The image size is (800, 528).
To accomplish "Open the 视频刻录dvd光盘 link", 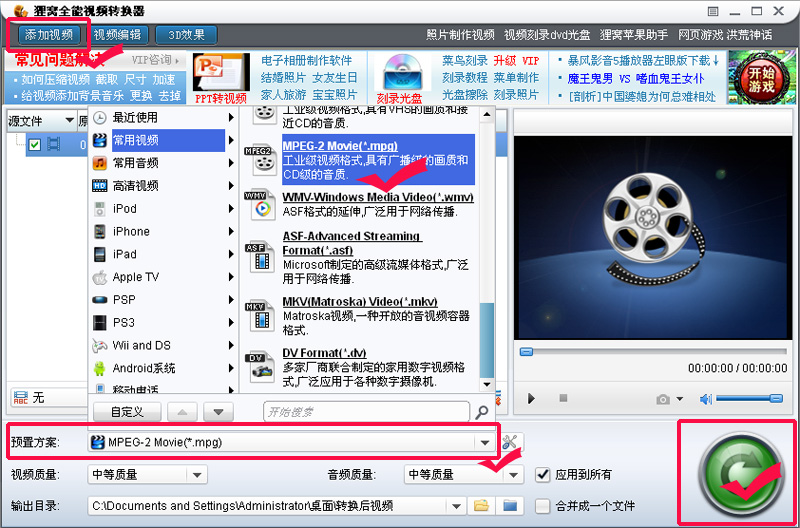I will (547, 35).
